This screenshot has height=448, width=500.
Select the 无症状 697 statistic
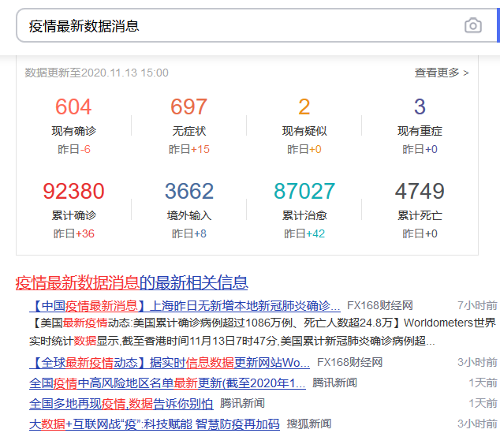(189, 107)
